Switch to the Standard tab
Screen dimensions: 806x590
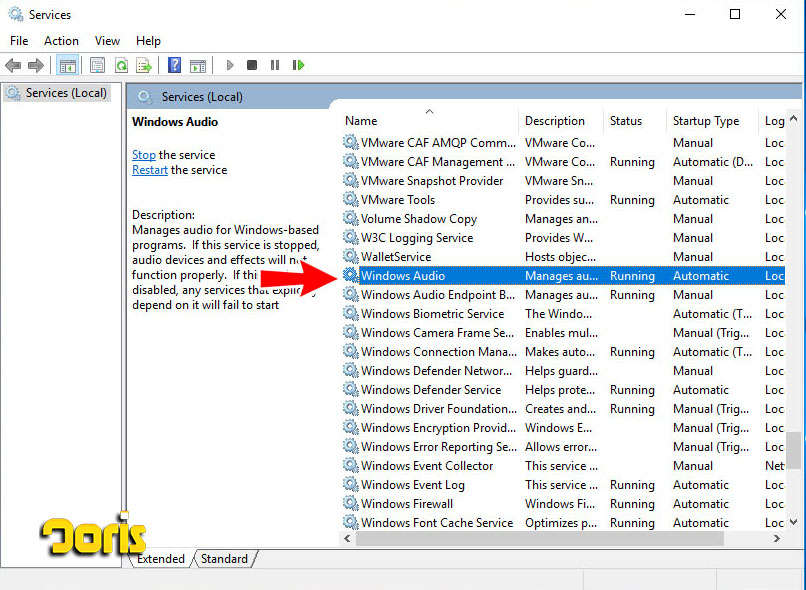pos(224,559)
